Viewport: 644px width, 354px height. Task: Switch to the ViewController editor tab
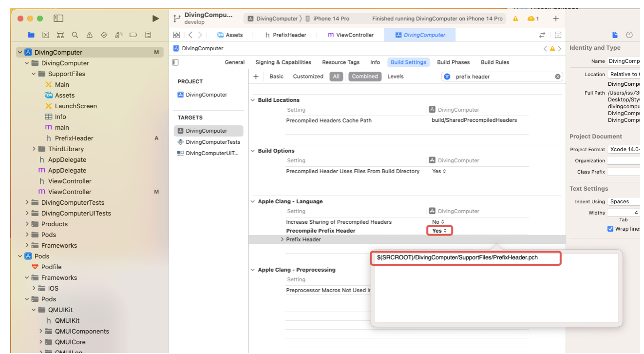point(351,35)
